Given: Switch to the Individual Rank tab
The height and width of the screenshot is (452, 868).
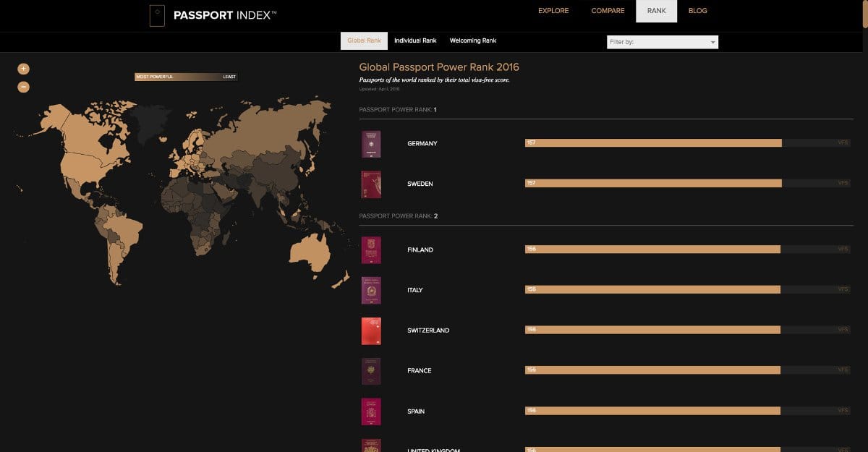Looking at the screenshot, I should click(414, 41).
